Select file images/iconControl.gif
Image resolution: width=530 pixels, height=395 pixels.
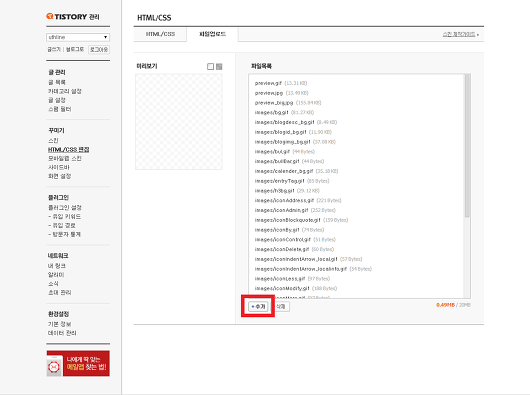coord(295,240)
